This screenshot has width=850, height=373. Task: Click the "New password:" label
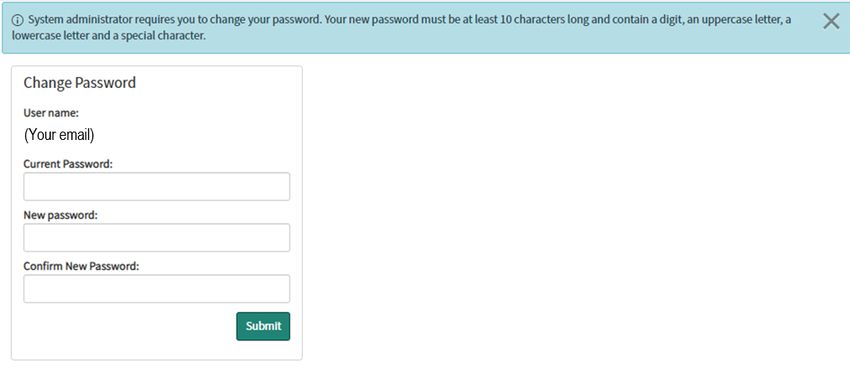[x=60, y=215]
